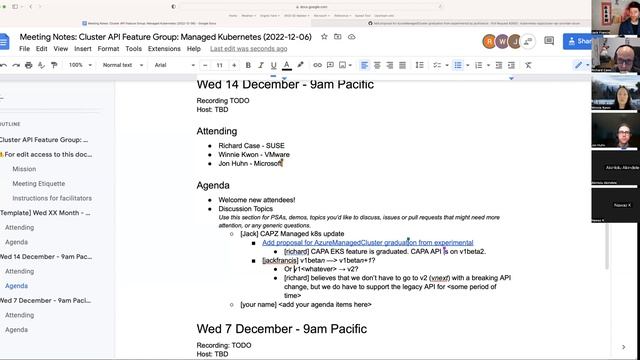
Task: Jump to Wed 14 December outline heading
Action: [x=46, y=257]
